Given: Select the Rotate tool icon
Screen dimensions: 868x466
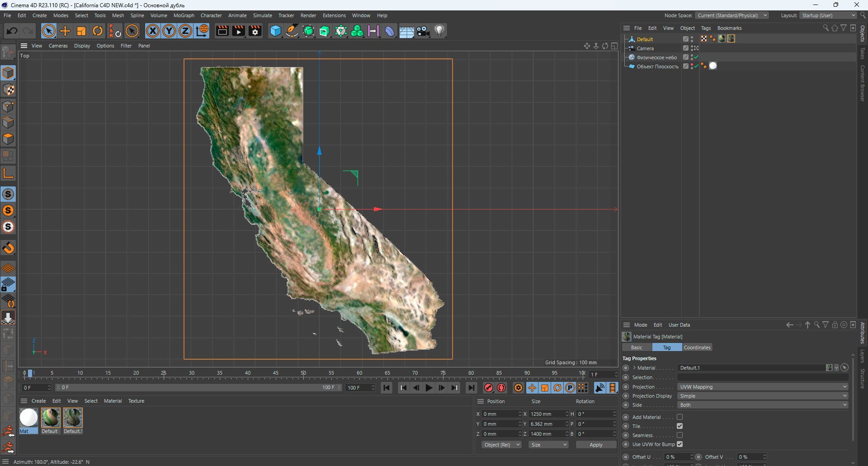Looking at the screenshot, I should (98, 31).
